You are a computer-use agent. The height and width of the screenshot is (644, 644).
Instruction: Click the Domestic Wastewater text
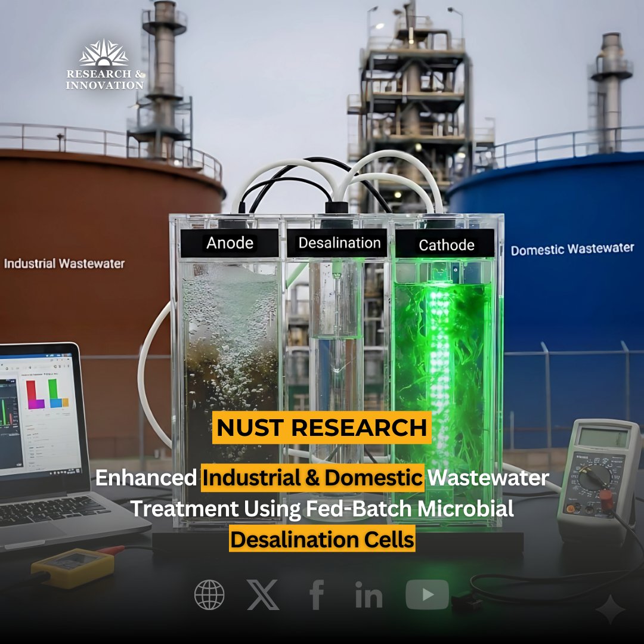572,249
